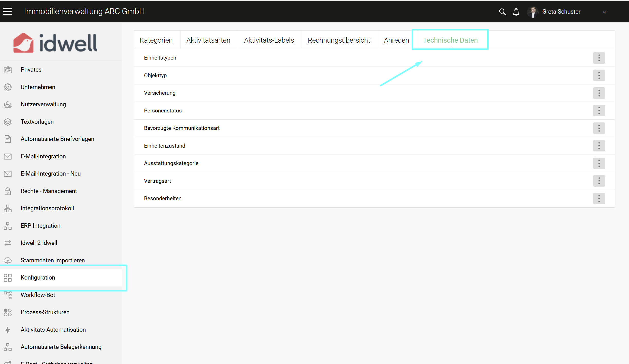Viewport: 629px width, 364px height.
Task: Click the Unternehmen gear icon
Action: (8, 87)
